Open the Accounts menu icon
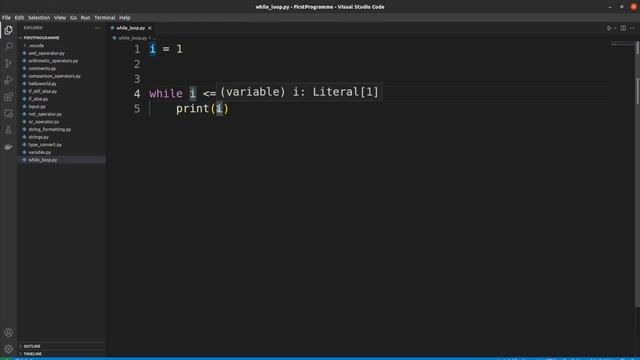Image resolution: width=640 pixels, height=360 pixels. (x=8, y=333)
